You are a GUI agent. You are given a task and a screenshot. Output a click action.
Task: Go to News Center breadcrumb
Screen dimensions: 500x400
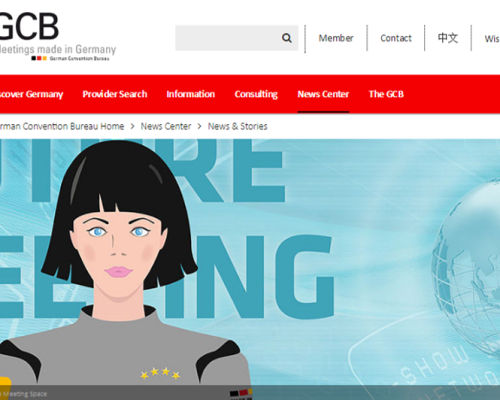pos(166,126)
